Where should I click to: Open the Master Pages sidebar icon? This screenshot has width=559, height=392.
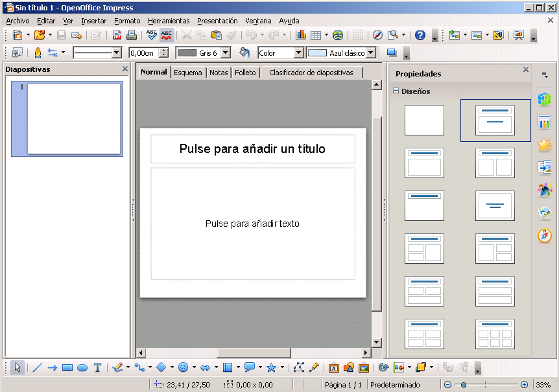(x=544, y=121)
